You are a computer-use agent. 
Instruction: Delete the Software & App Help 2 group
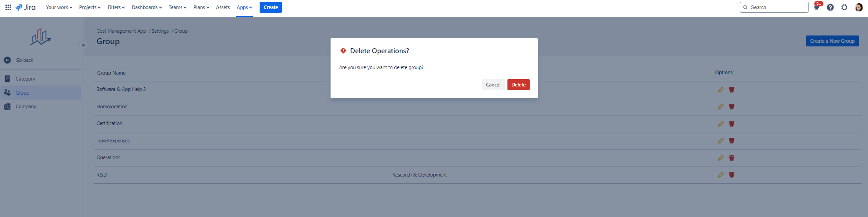(x=732, y=90)
